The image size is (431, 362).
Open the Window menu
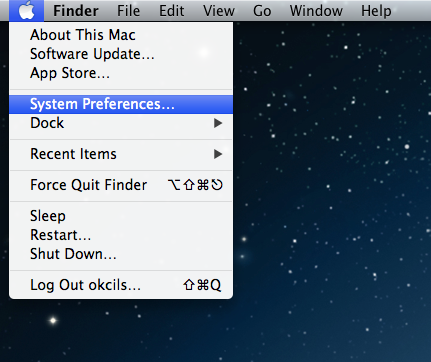[316, 11]
